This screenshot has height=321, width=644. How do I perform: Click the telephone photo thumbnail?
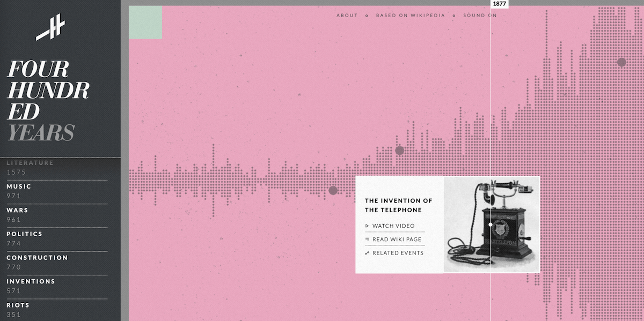pyautogui.click(x=490, y=224)
